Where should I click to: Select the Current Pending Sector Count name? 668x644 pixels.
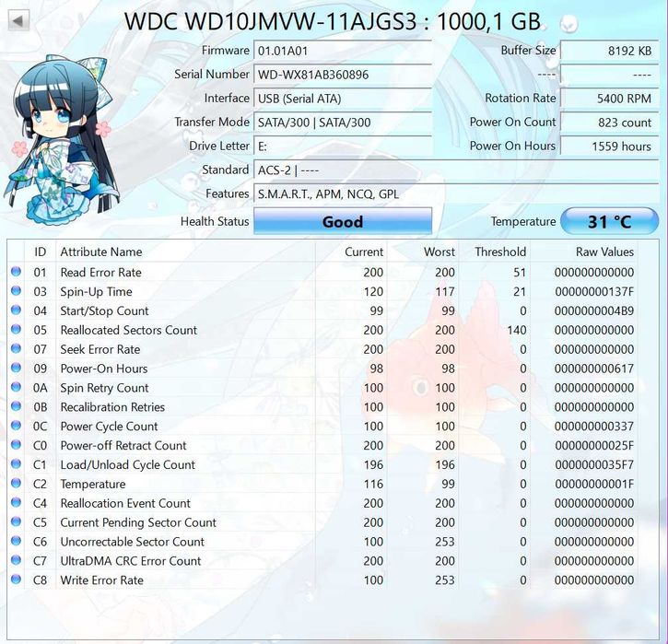138,522
